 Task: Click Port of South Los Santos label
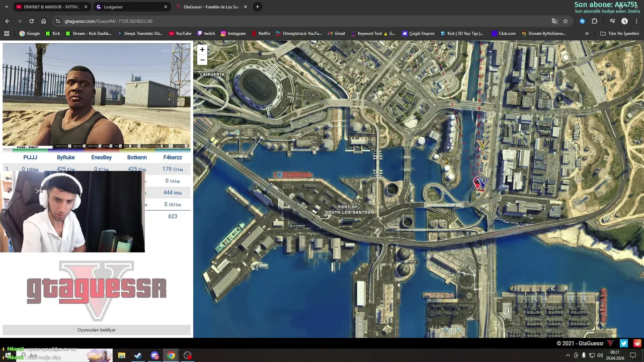[348, 210]
